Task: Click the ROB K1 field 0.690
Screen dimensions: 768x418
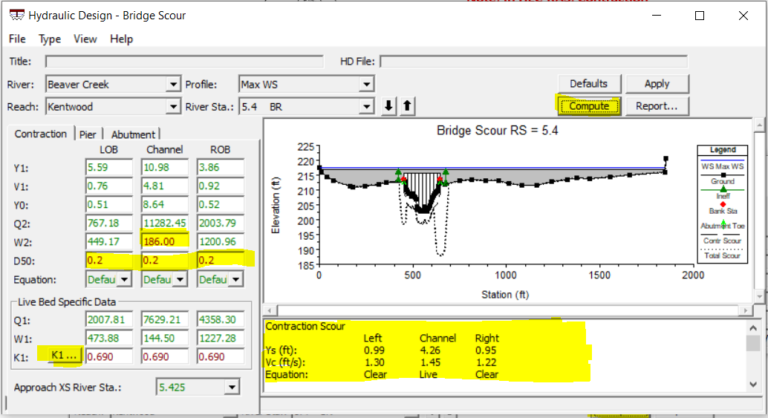Action: click(220, 357)
